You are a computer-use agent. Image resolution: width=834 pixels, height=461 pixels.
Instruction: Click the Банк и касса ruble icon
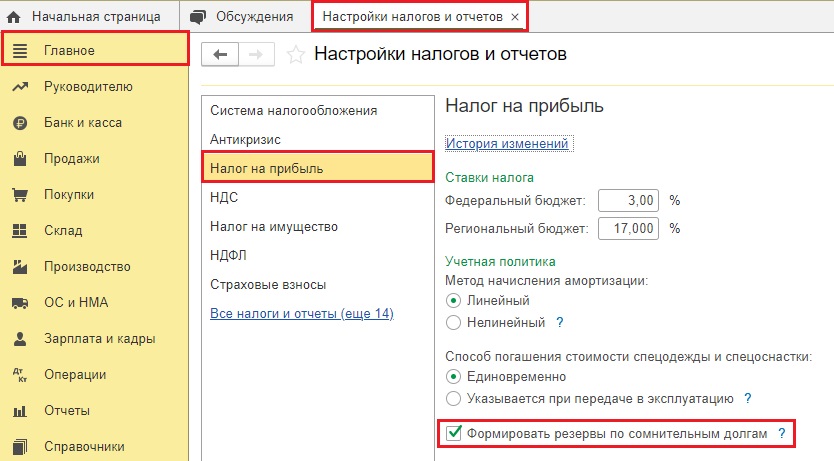coord(20,123)
